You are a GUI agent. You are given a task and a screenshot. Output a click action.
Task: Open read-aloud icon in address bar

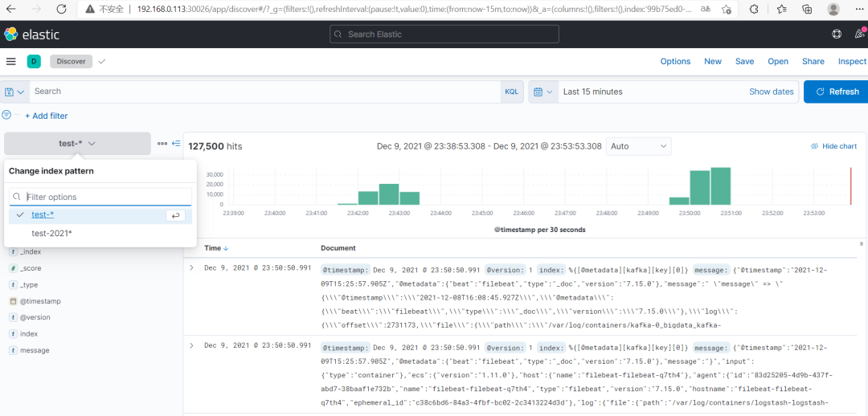(706, 10)
